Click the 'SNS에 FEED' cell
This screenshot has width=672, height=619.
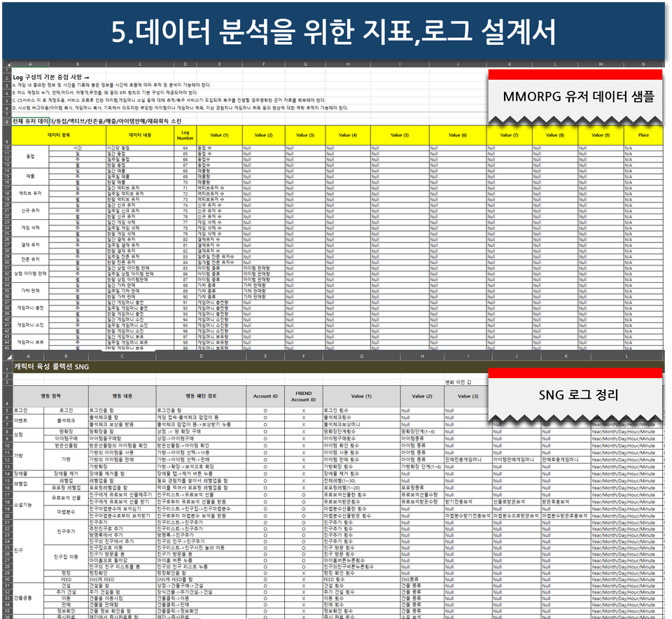coord(122,580)
